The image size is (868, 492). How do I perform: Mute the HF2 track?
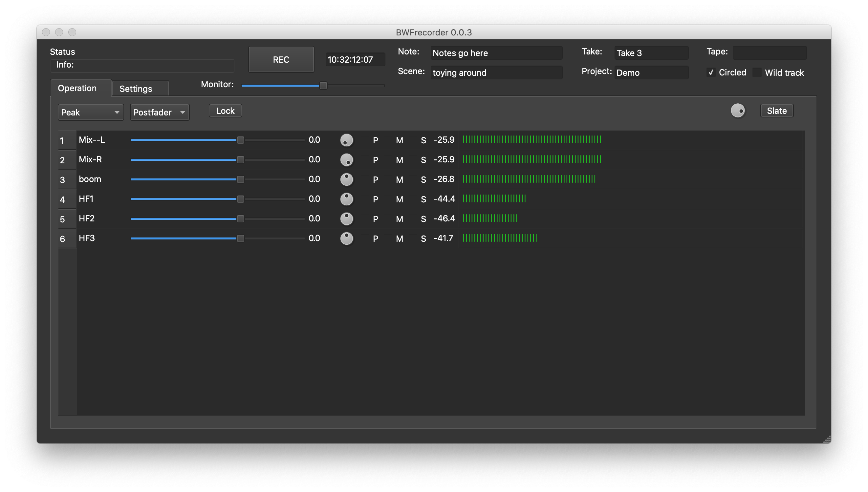click(x=399, y=219)
